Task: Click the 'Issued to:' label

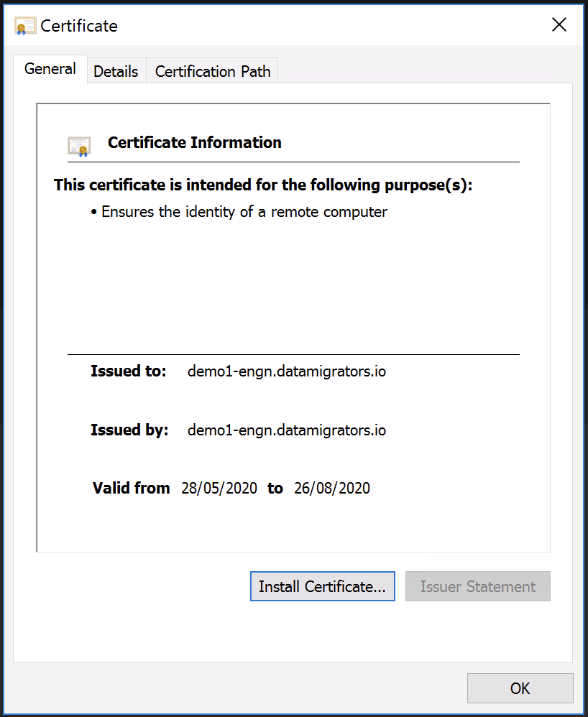Action: point(128,372)
